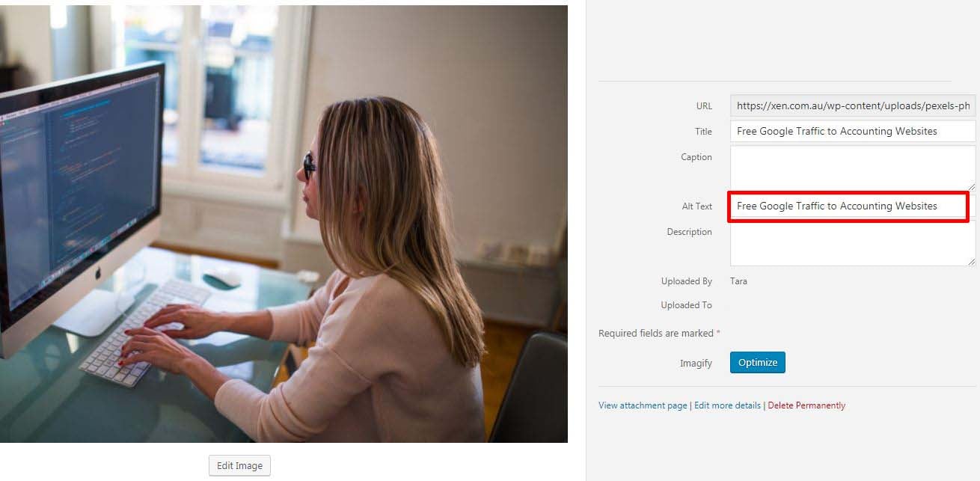Click the Caption field label
The image size is (980, 481).
(696, 157)
